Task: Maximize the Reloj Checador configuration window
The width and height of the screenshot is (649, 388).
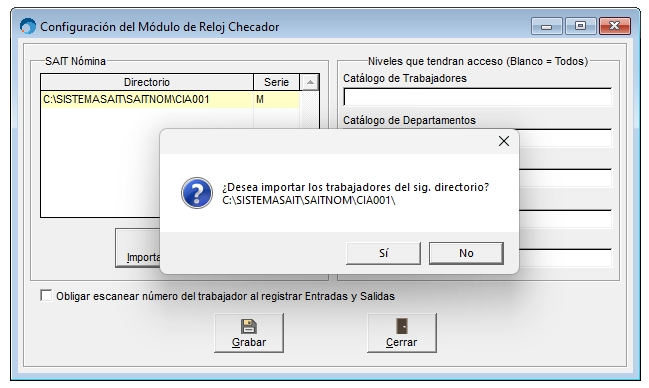Action: tap(580, 26)
